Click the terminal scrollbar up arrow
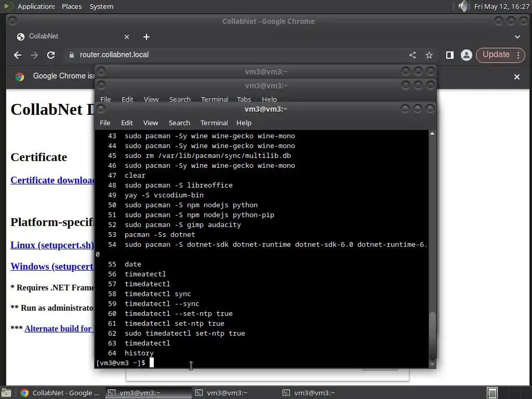 (432, 134)
